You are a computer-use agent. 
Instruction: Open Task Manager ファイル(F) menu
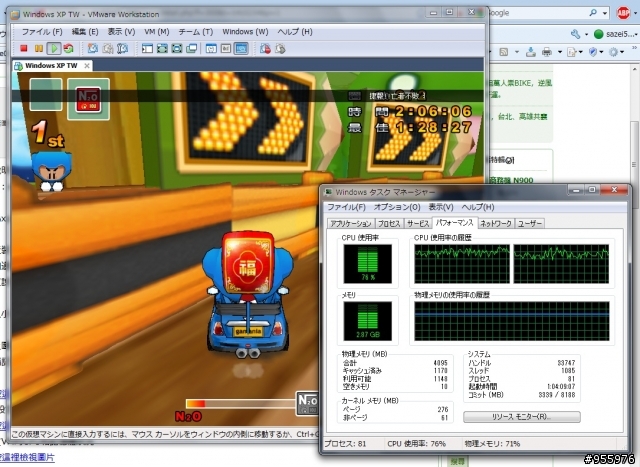pyautogui.click(x=347, y=207)
